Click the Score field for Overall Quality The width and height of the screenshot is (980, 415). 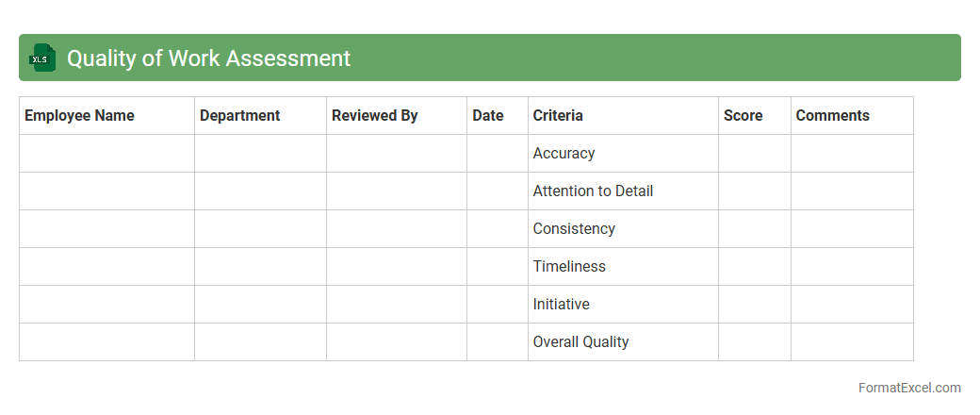[x=754, y=342]
